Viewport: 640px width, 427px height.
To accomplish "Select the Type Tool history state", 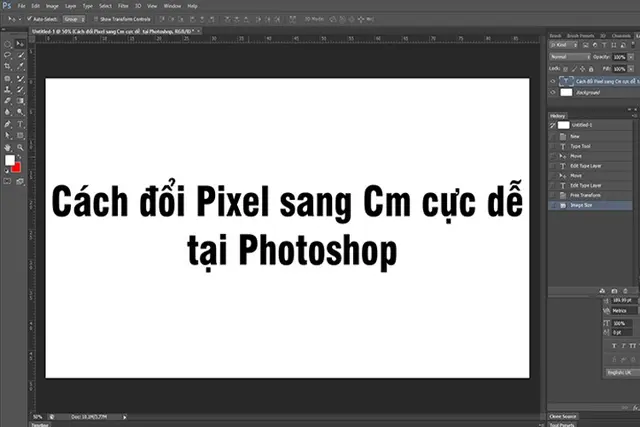I will [590, 146].
